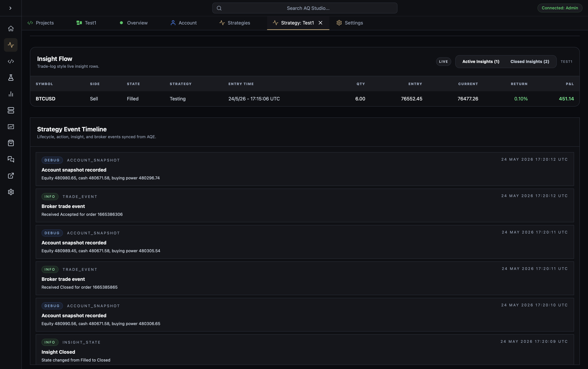The height and width of the screenshot is (369, 588).
Task: Switch to the Settings tab
Action: pyautogui.click(x=350, y=23)
